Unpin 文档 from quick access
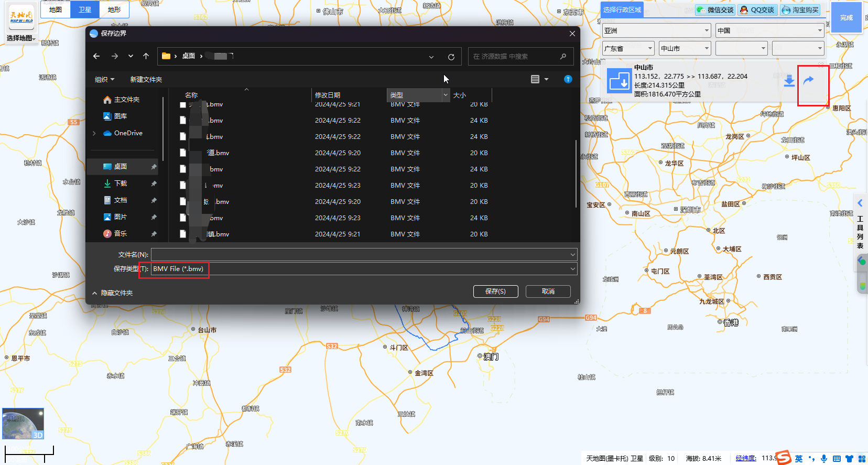The height and width of the screenshot is (465, 868). tap(154, 200)
